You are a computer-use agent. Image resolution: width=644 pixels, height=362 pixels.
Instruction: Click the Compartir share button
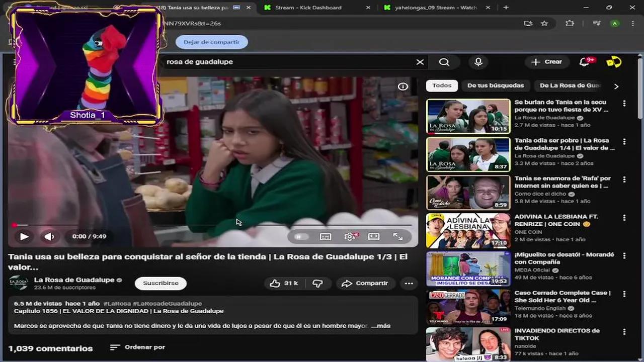(x=365, y=283)
